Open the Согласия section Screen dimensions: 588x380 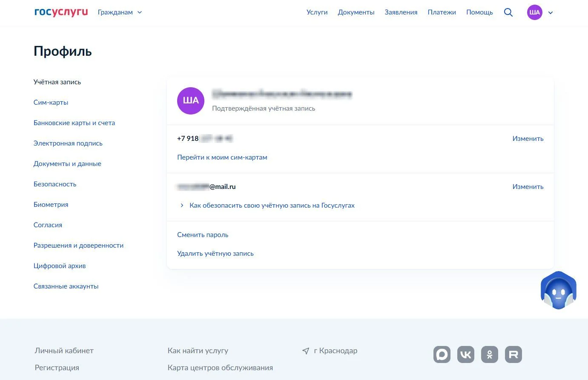click(48, 225)
